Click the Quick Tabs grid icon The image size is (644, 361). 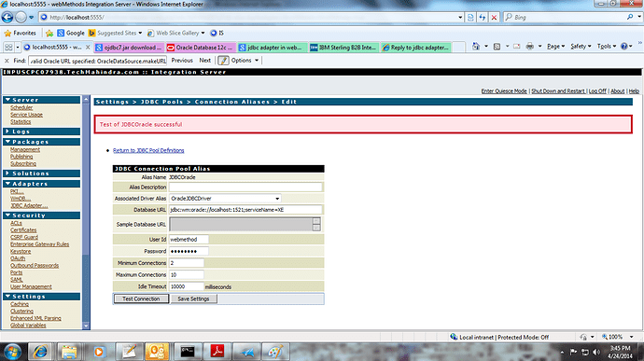(8, 48)
